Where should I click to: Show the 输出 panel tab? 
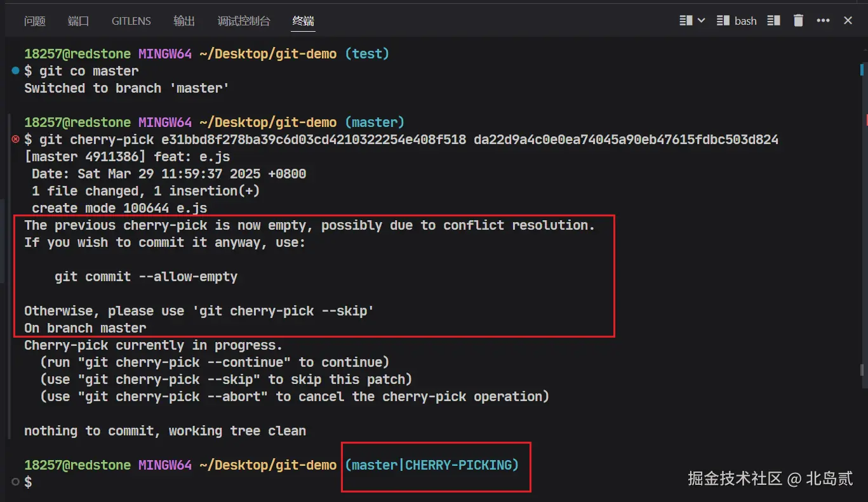[x=184, y=21]
